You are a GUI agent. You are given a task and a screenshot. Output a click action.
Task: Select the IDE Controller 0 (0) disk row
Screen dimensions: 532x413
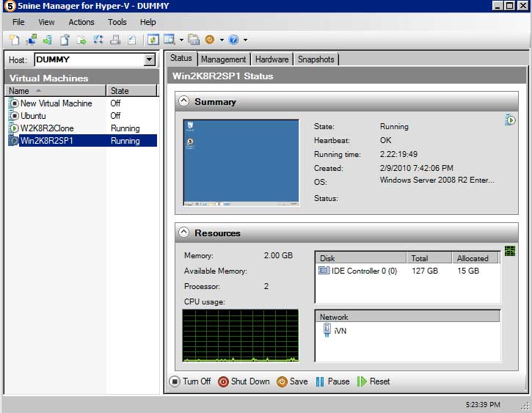407,271
